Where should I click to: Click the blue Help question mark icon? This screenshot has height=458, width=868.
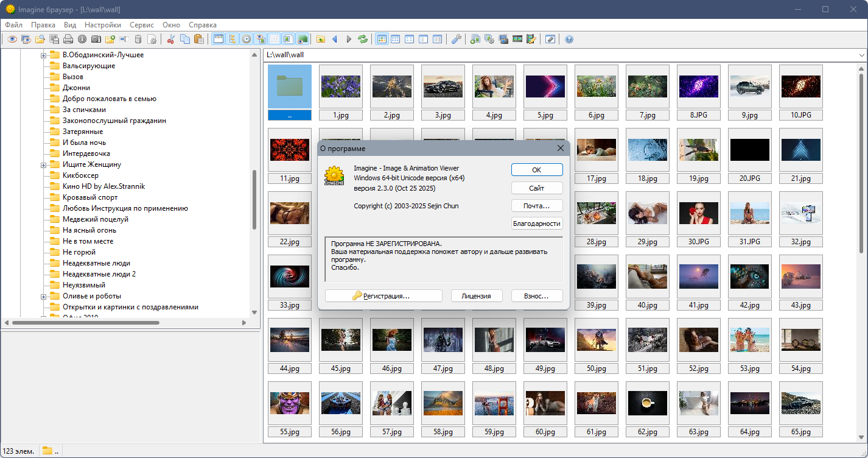569,39
